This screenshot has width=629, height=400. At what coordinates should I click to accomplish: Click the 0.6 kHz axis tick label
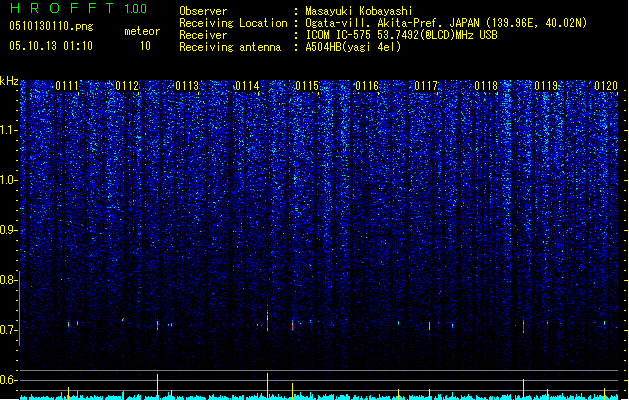[x=9, y=380]
